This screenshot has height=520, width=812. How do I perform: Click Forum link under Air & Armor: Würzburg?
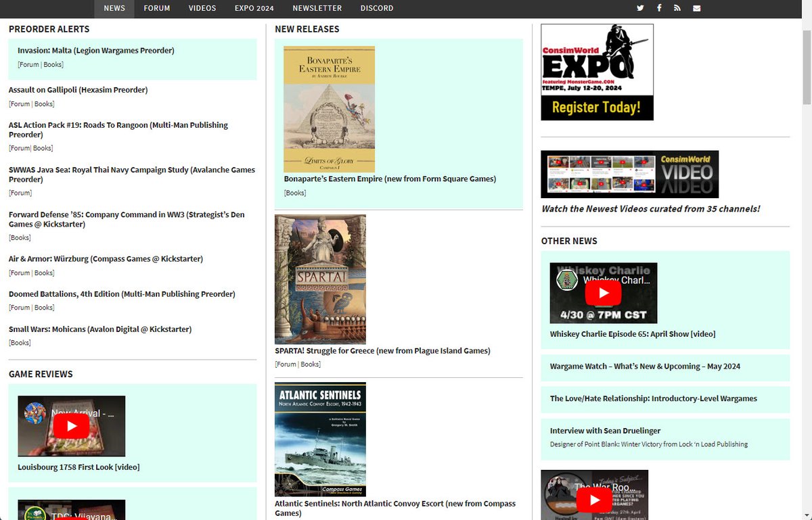(x=20, y=273)
